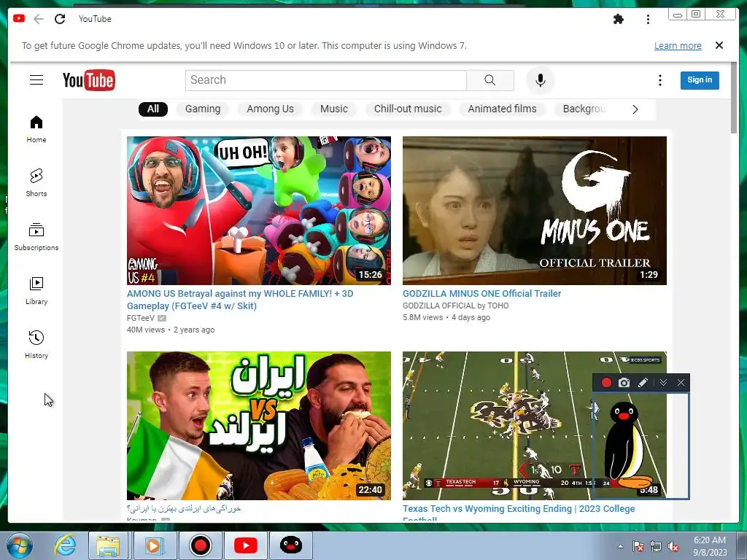Click the 40M views text under Among Us video

pos(146,330)
